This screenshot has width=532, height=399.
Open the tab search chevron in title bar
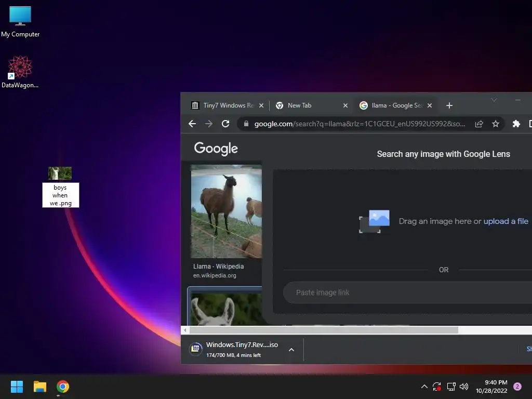point(494,100)
